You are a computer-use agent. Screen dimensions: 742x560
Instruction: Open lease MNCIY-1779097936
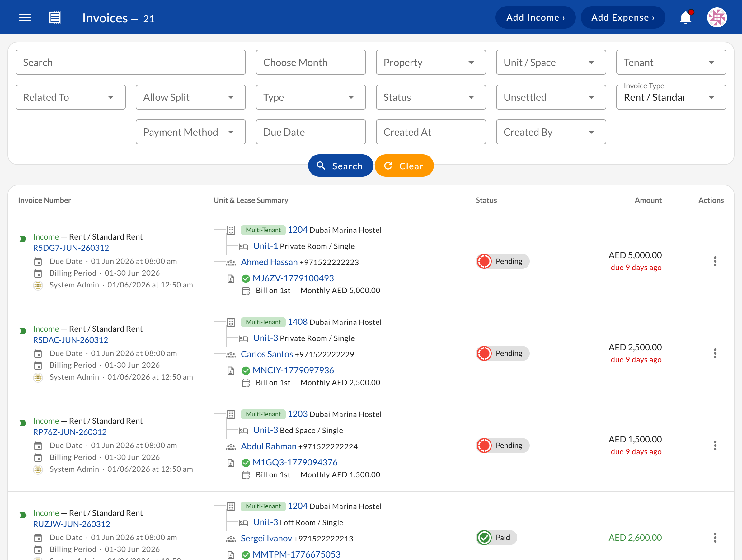coord(293,370)
